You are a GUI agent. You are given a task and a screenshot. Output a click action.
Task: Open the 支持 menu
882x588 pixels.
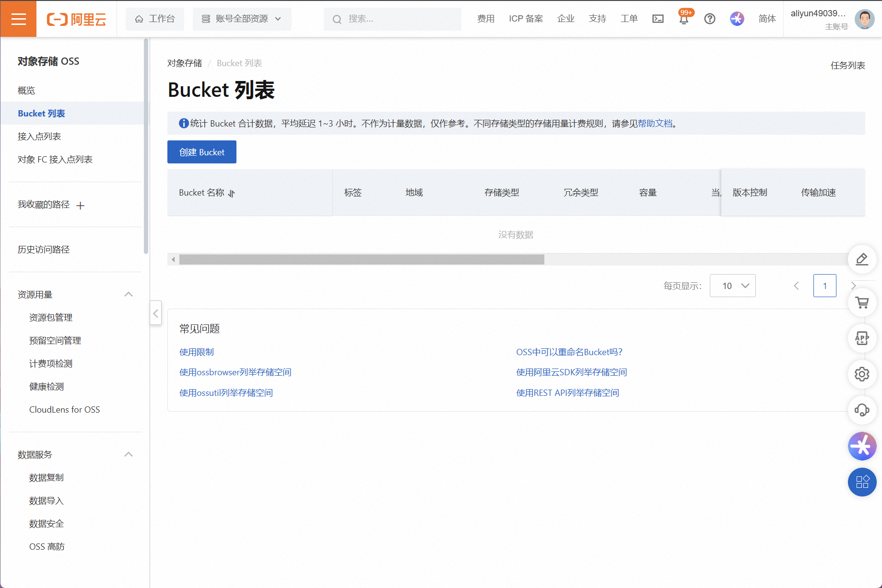598,19
